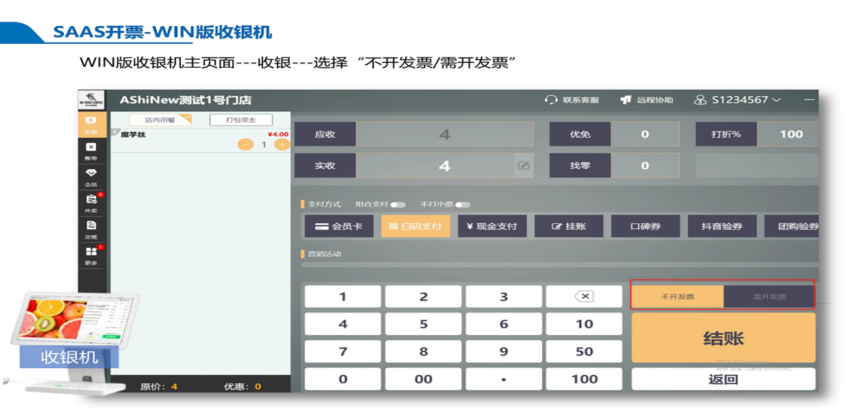This screenshot has height=419, width=868.
Task: Select 不开发票 (no invoice) option
Action: coord(677,296)
